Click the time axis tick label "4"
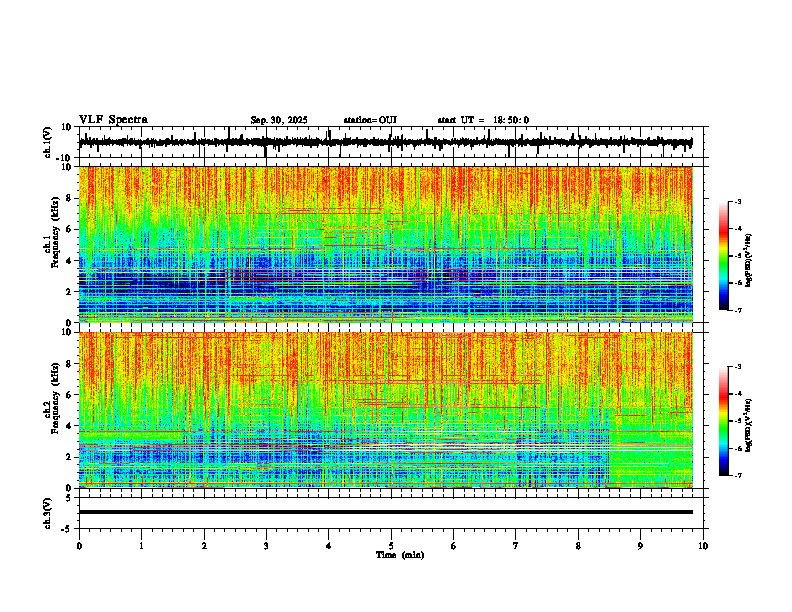Viewport: 792px width, 612px height. (329, 546)
